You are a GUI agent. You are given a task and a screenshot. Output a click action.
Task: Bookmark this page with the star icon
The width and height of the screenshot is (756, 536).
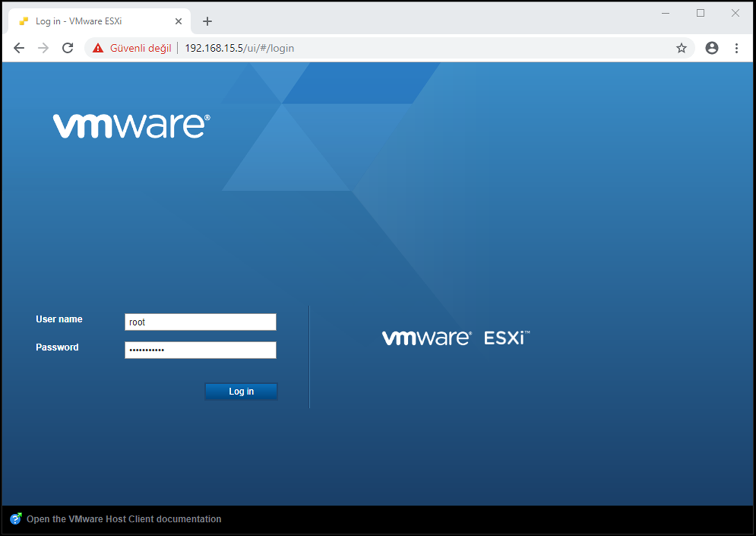[x=681, y=48]
